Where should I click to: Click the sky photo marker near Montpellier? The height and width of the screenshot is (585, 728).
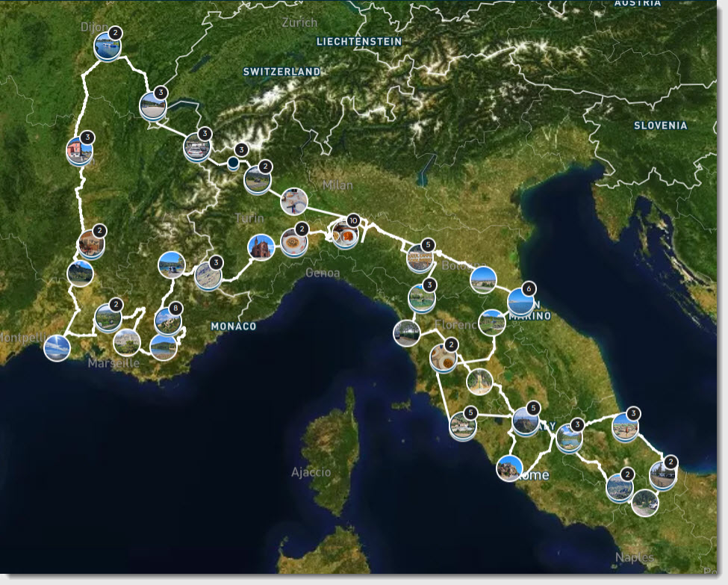point(57,347)
